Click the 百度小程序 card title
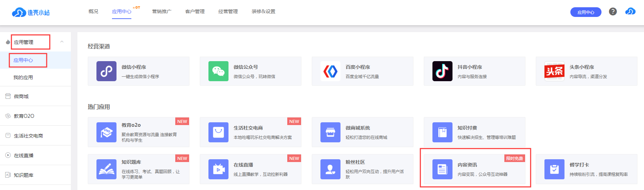This screenshot has width=644, height=190. 358,67
